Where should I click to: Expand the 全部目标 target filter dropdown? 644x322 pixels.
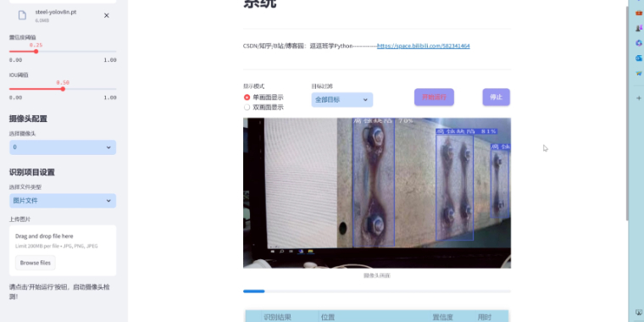click(x=342, y=100)
